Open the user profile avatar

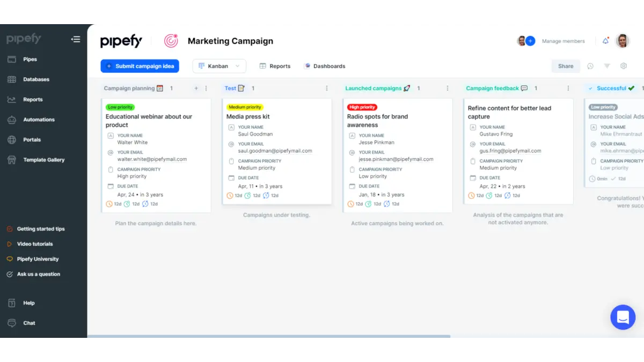(x=623, y=41)
